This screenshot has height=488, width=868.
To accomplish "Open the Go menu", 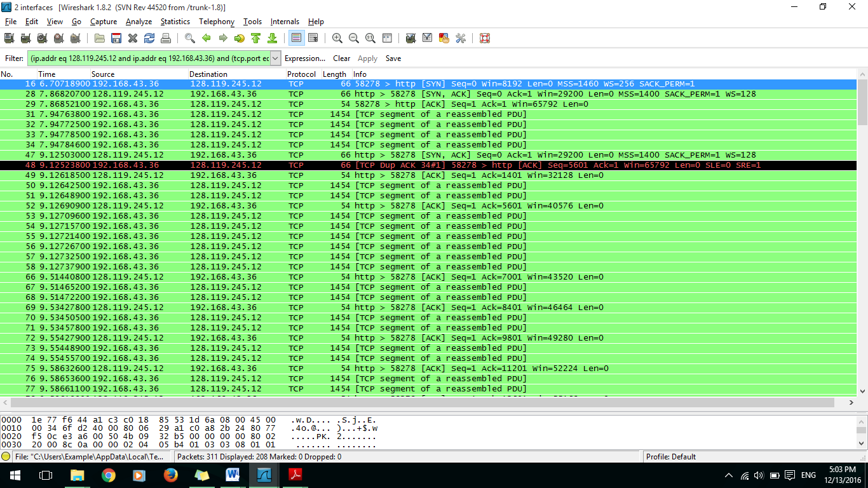I will 76,22.
